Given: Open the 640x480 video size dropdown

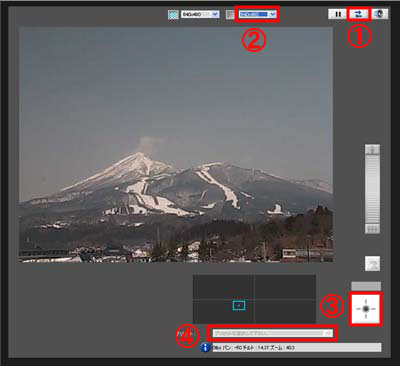Looking at the screenshot, I should [x=200, y=14].
